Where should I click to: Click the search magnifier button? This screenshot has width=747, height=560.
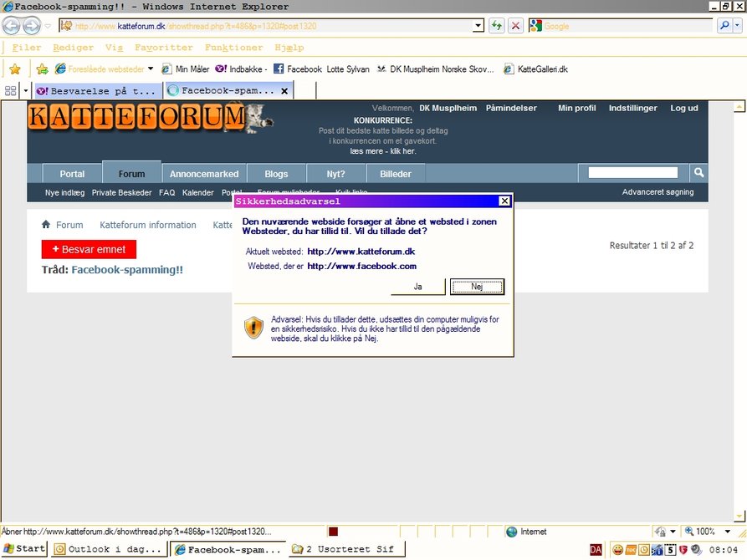click(724, 26)
